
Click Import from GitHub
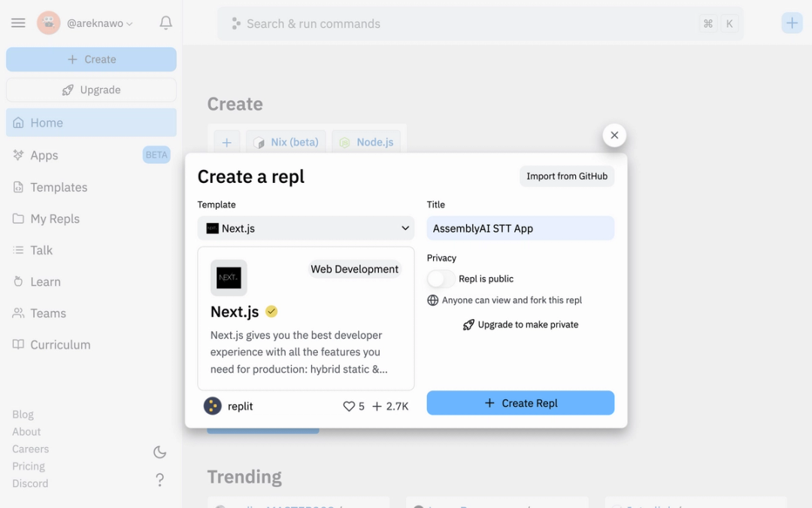567,175
